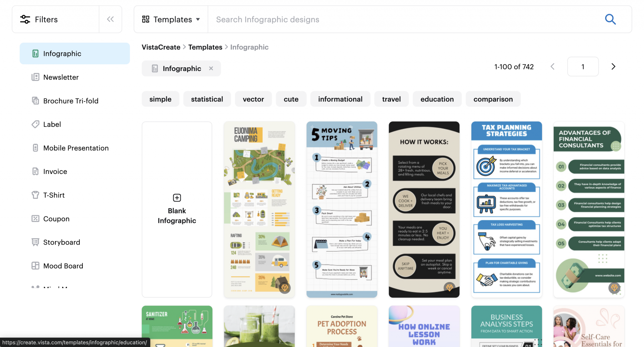
Task: Click the 1-100 of 742 results count
Action: tap(514, 67)
